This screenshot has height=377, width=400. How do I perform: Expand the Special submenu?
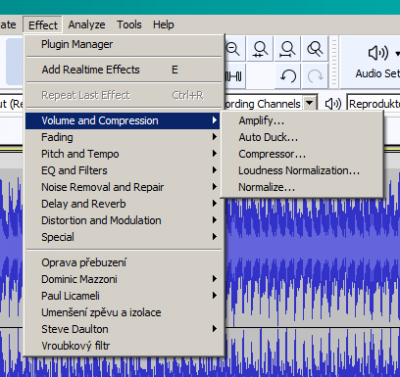point(123,237)
